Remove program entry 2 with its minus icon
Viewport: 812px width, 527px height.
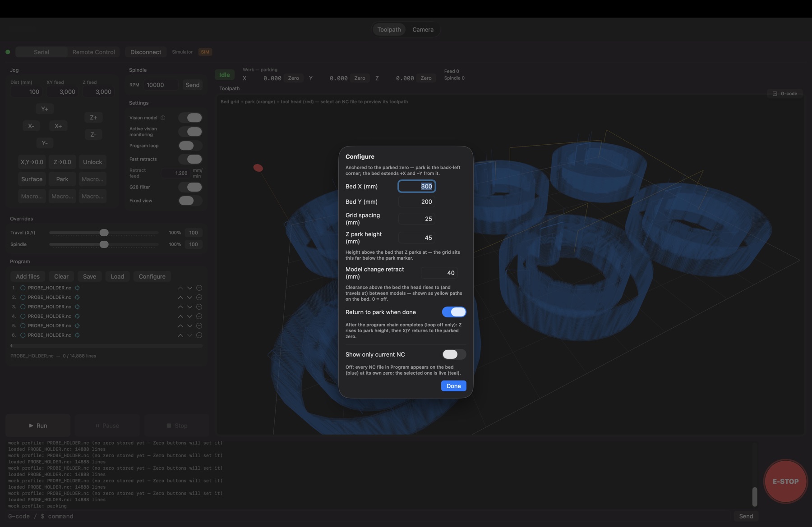point(199,297)
